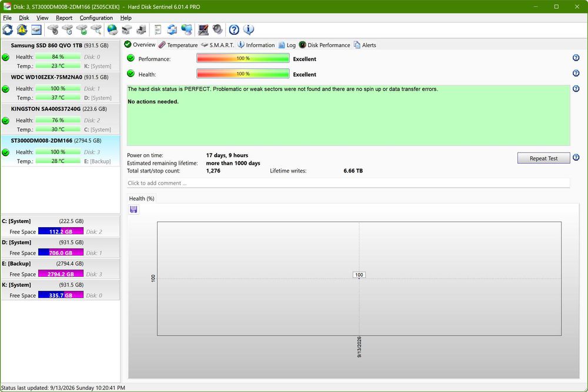Select the Health (%) chart tab

142,198
